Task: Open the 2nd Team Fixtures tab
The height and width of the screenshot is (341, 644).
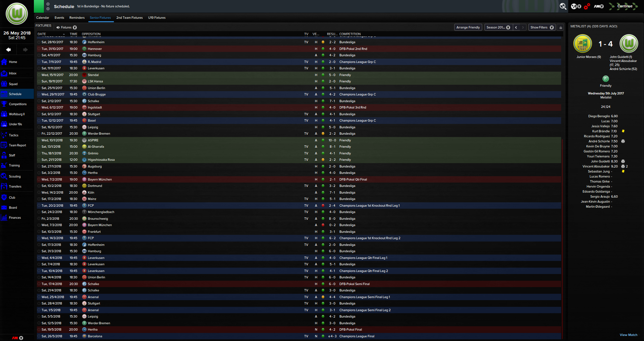Action: pos(129,18)
